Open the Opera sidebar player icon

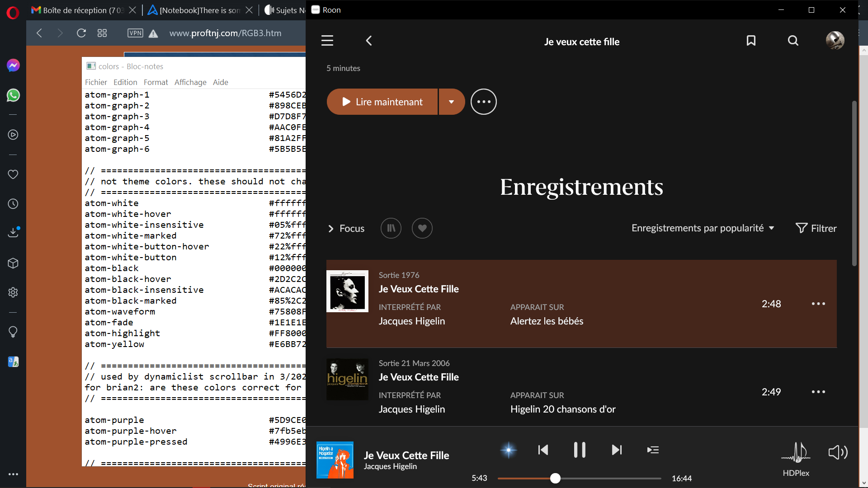(13, 135)
